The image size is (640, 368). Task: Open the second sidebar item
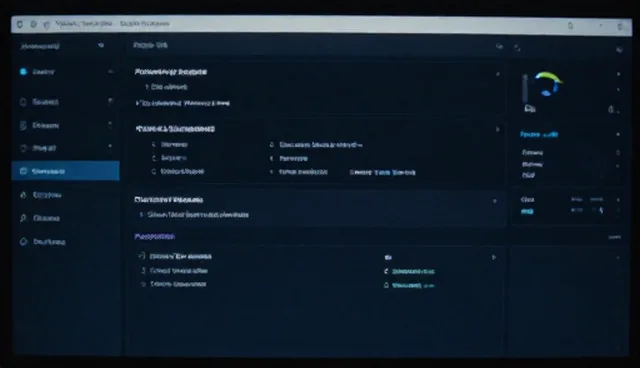pos(45,102)
